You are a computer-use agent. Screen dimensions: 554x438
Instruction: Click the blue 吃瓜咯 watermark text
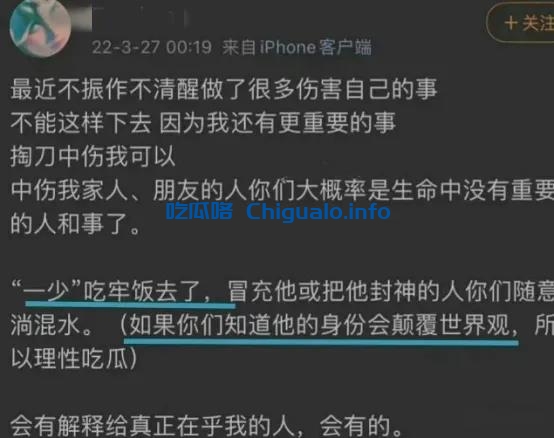(x=200, y=211)
